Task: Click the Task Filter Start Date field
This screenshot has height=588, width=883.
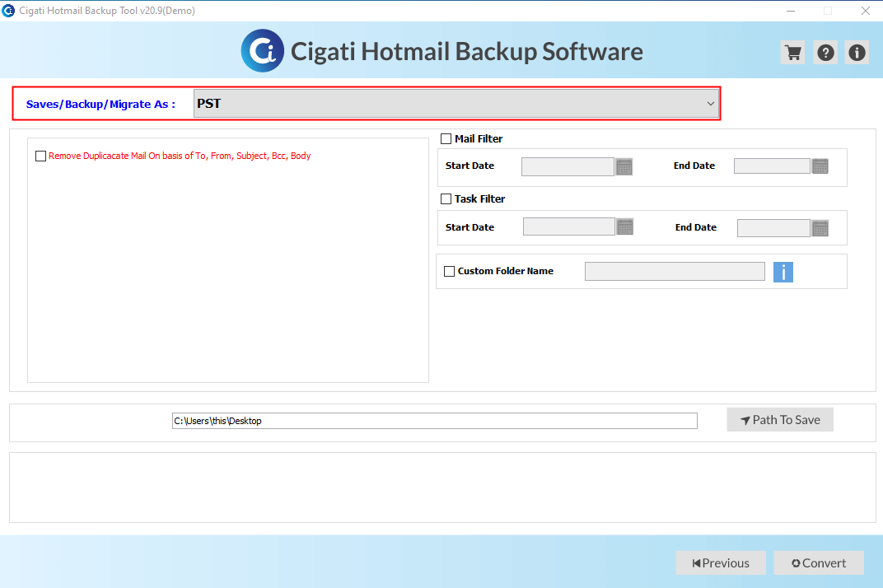Action: click(x=569, y=226)
